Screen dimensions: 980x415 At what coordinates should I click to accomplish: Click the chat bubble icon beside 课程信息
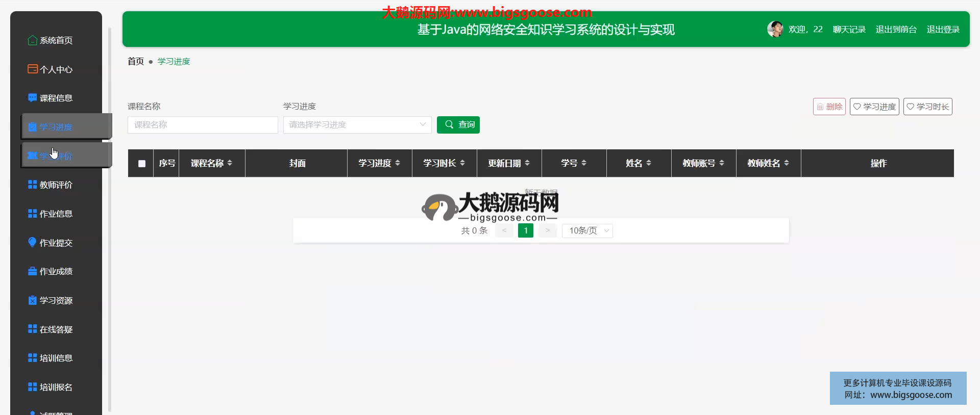[x=32, y=98]
